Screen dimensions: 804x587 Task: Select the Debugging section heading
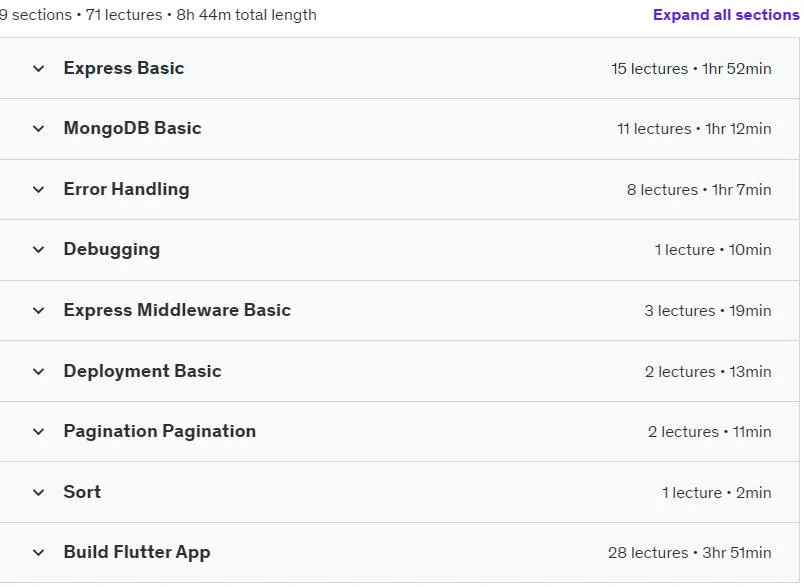(112, 250)
